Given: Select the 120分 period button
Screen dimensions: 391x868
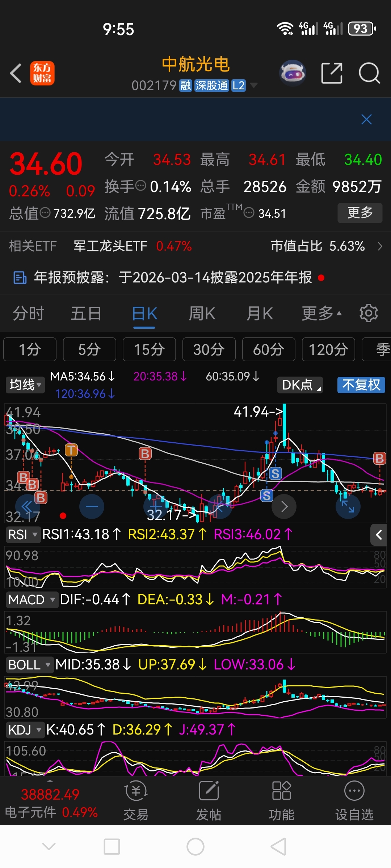Looking at the screenshot, I should [x=328, y=349].
